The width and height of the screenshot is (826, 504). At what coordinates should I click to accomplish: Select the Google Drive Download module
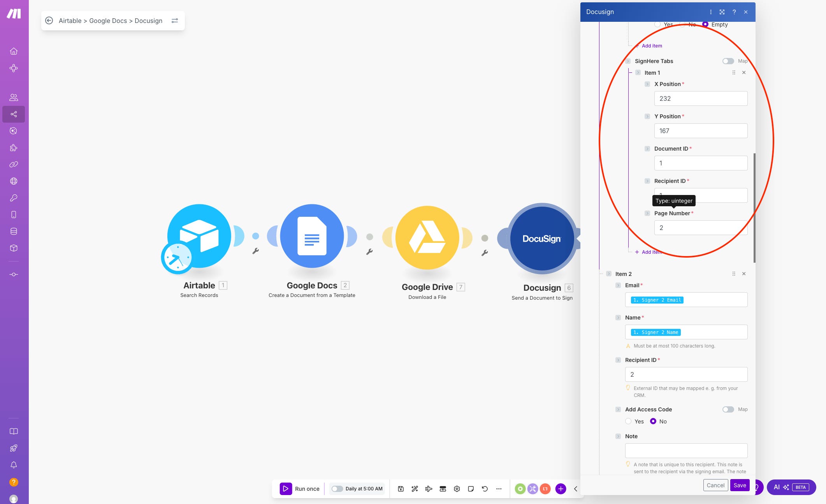tap(427, 237)
